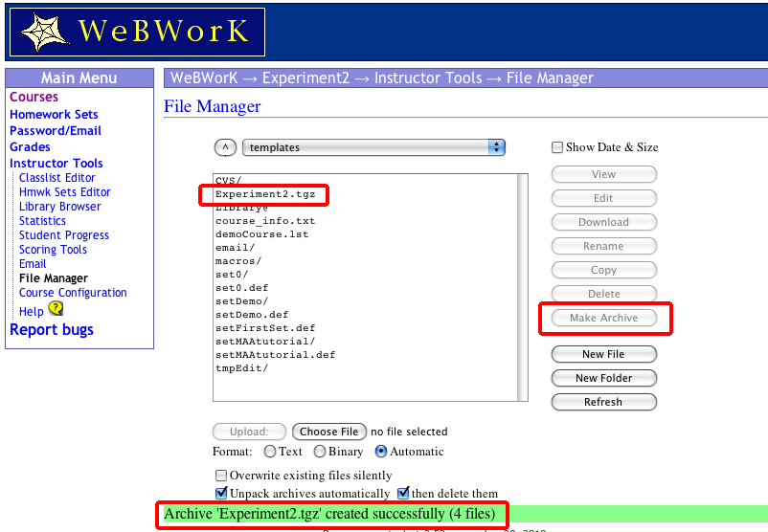Select setMAAtutorial/ folder in list
The height and width of the screenshot is (532, 768).
click(x=265, y=342)
